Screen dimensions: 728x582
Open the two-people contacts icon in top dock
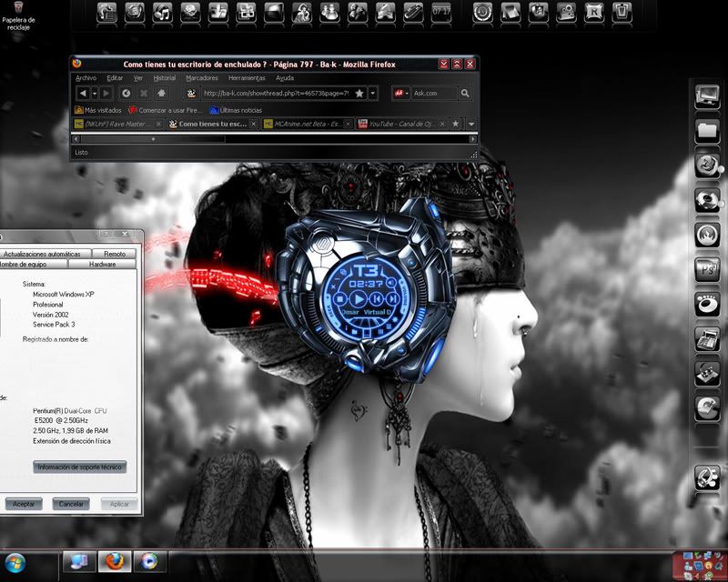tap(329, 13)
